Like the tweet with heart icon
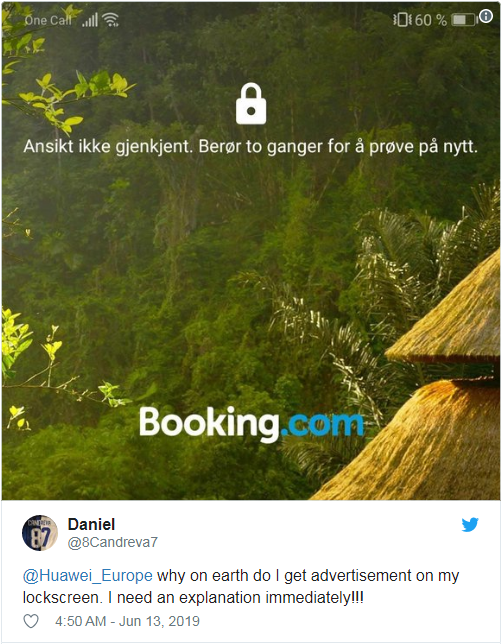 pyautogui.click(x=31, y=621)
